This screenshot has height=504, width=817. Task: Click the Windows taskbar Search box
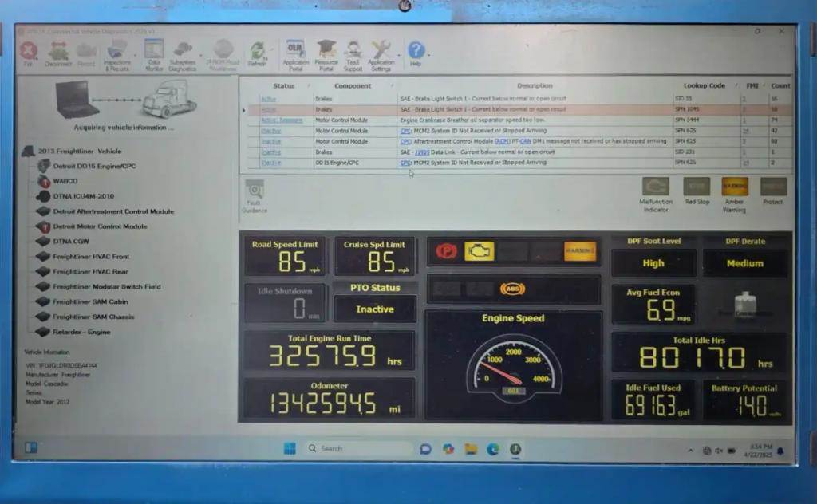click(x=359, y=449)
